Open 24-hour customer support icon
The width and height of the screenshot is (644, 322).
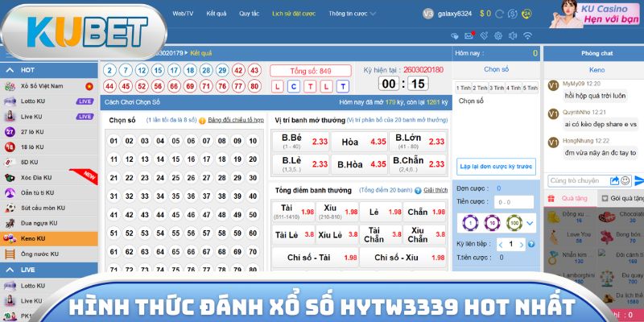pos(526,14)
